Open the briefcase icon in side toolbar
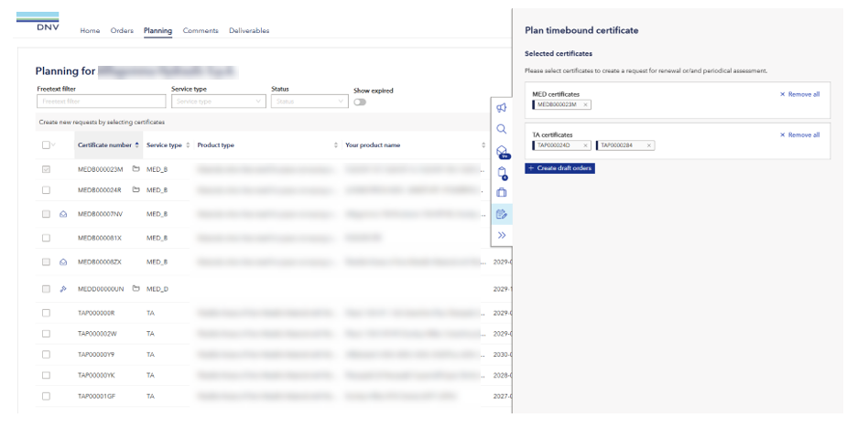This screenshot has width=868, height=439. pos(501,193)
